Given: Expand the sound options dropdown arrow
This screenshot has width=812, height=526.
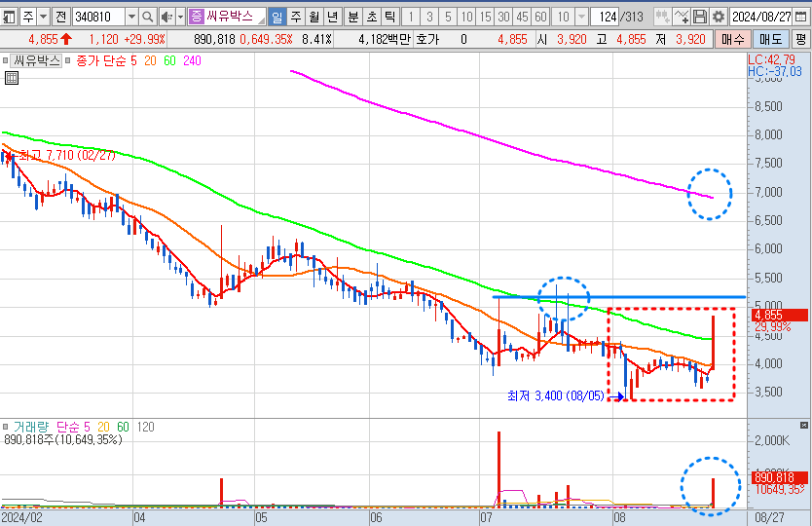Looking at the screenshot, I should tap(180, 18).
